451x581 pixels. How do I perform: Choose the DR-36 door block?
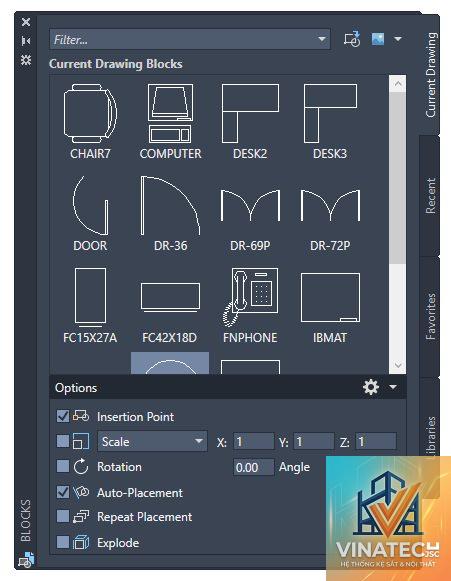pyautogui.click(x=170, y=205)
